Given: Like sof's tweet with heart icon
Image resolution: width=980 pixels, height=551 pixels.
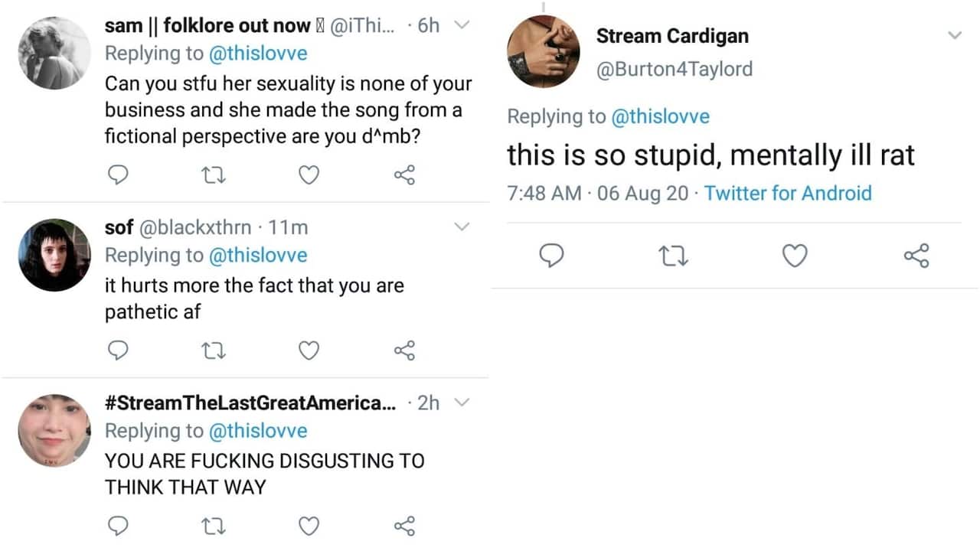Looking at the screenshot, I should pyautogui.click(x=309, y=350).
